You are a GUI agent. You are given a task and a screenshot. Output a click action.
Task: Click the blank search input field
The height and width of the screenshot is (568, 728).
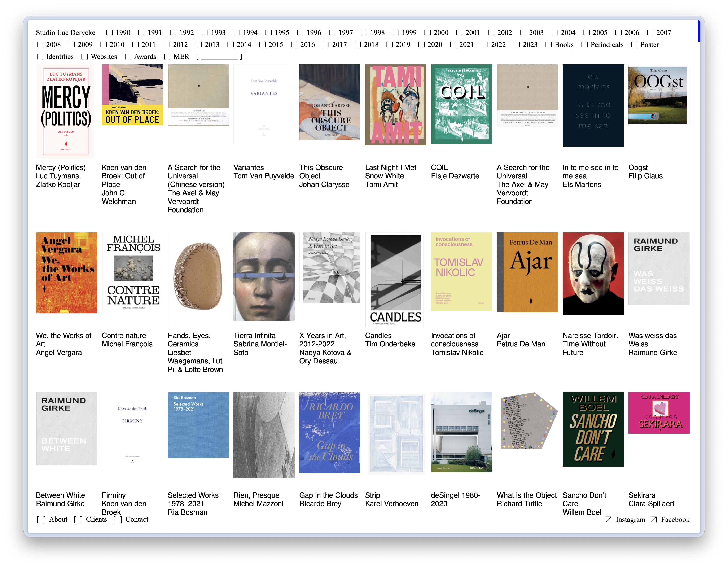click(219, 57)
